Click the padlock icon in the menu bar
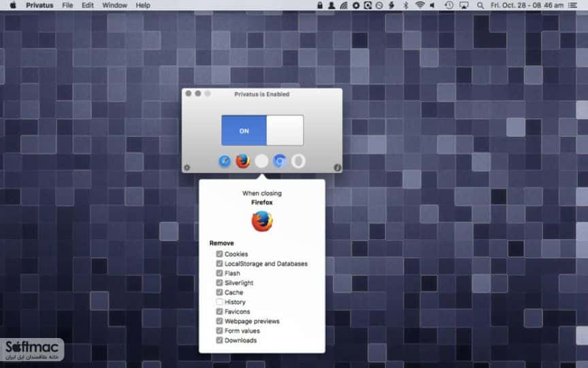Viewport: 588px width, 368px height. (320, 5)
